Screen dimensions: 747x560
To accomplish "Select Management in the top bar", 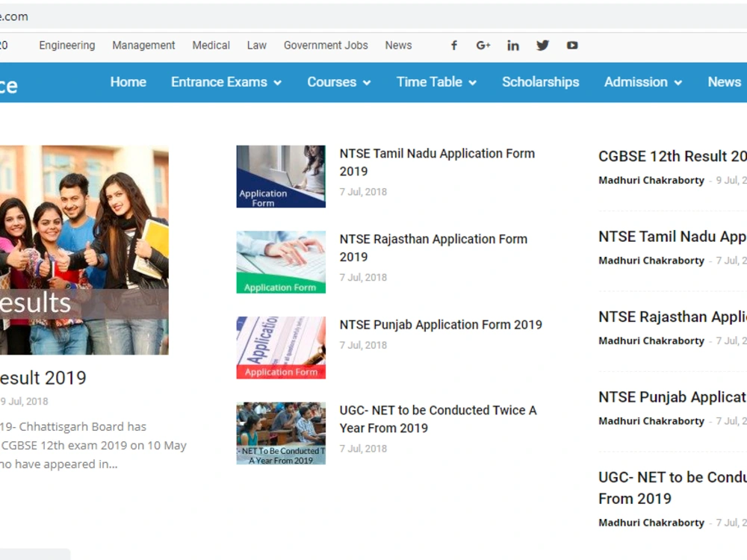I will point(144,46).
